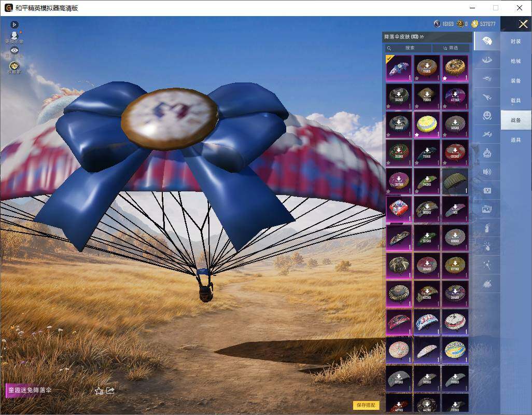532x415 pixels.
Task: Select the white round parachute with red band
Action: point(455,322)
